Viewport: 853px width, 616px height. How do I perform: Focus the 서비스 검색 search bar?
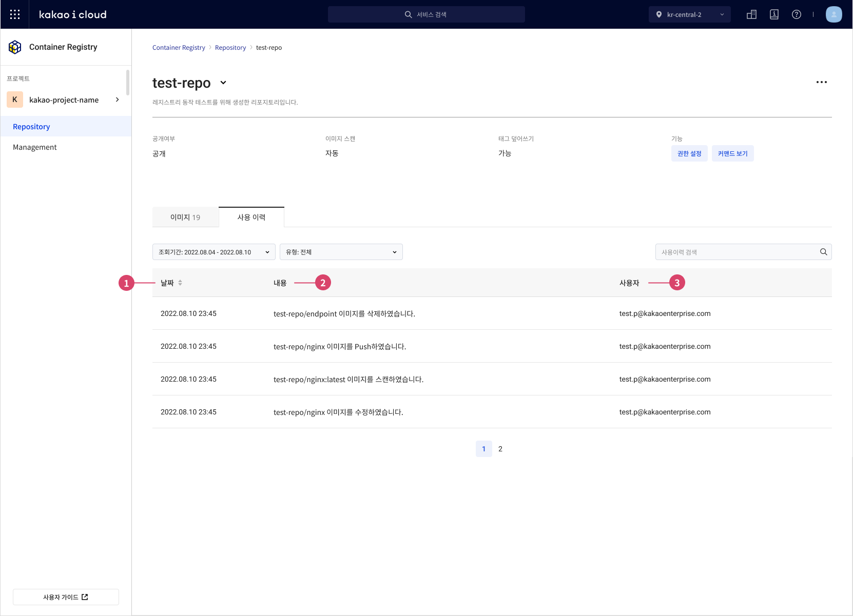(x=426, y=14)
